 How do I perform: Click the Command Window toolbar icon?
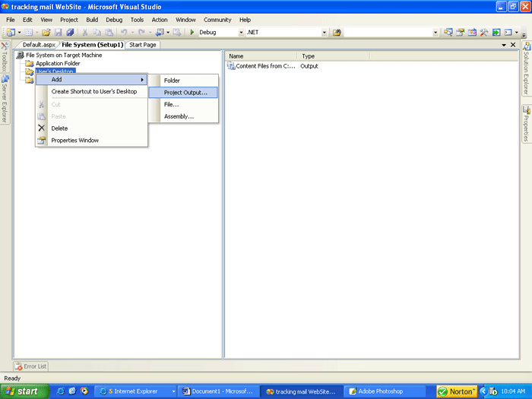coord(508,32)
